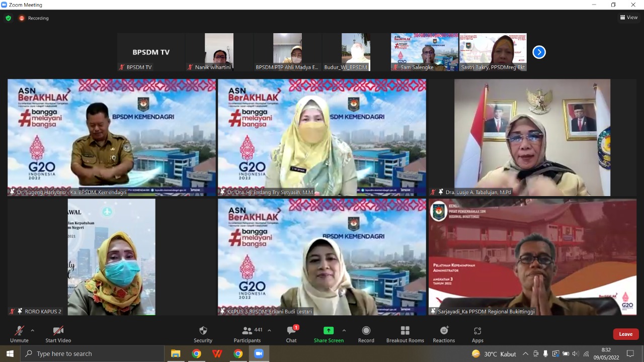The image size is (644, 362).
Task: Click the Record button
Action: tap(366, 334)
